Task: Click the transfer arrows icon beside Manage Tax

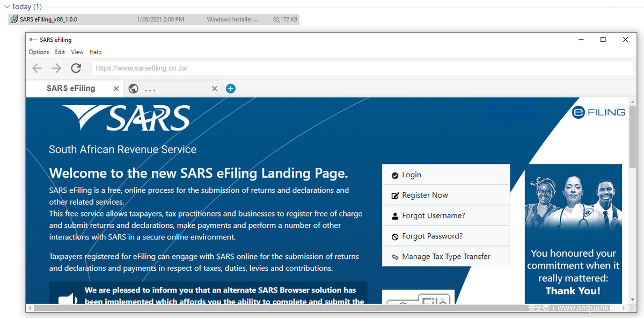Action: tap(395, 257)
